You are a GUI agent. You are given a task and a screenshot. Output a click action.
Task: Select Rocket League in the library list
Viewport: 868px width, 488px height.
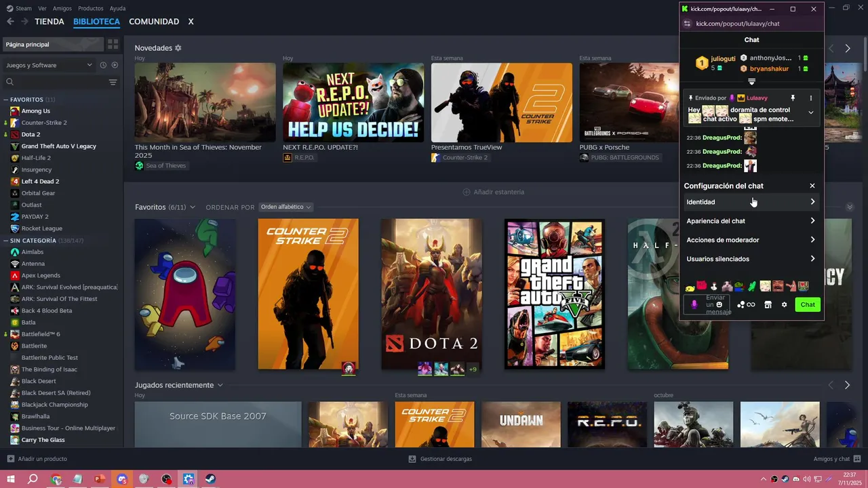41,228
